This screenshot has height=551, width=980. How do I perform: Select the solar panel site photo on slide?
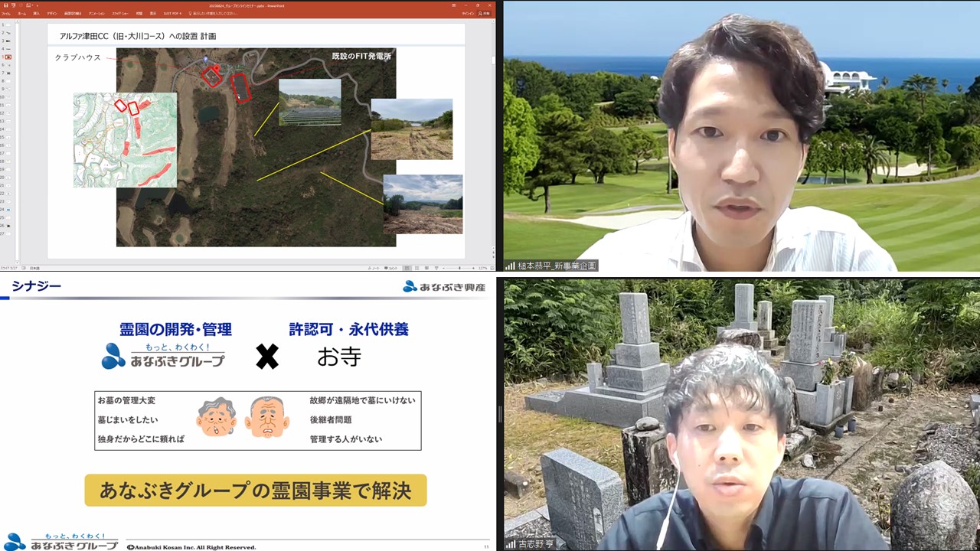[309, 103]
